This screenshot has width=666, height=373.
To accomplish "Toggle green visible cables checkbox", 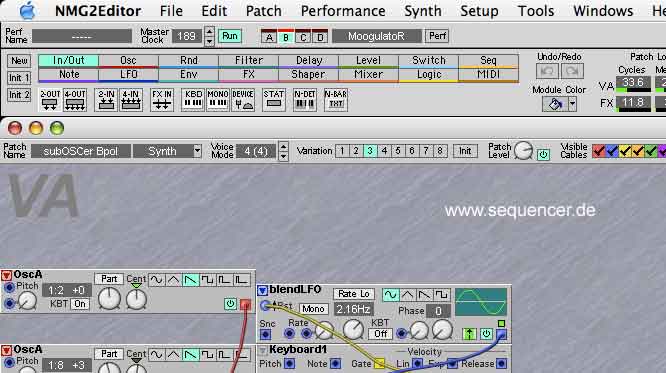I will pos(651,151).
